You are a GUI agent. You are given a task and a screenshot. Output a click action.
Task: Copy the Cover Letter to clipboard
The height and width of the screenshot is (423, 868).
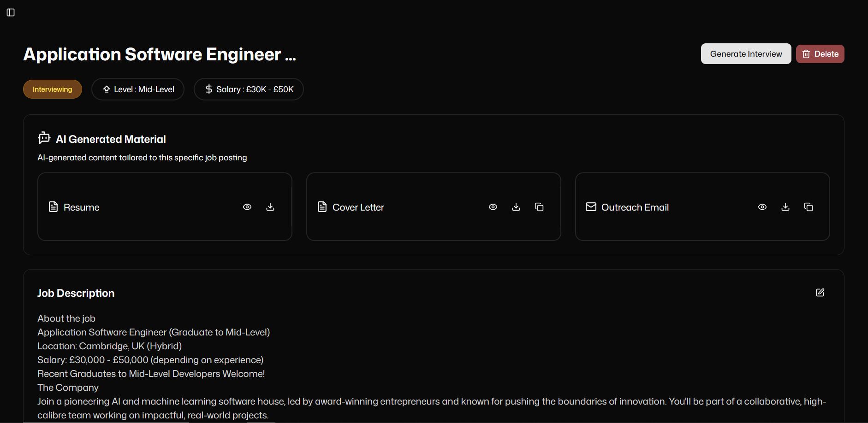[x=540, y=207]
